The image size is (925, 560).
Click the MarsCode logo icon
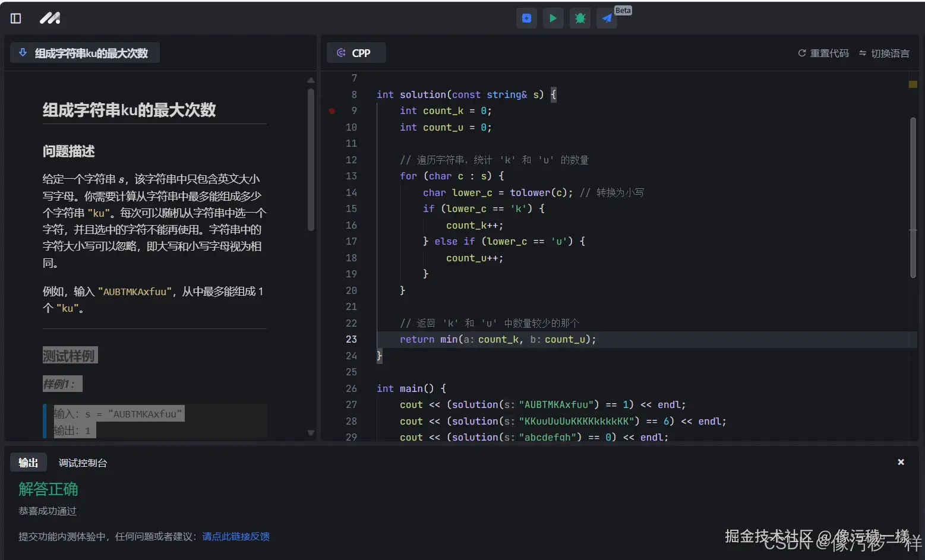pyautogui.click(x=50, y=18)
